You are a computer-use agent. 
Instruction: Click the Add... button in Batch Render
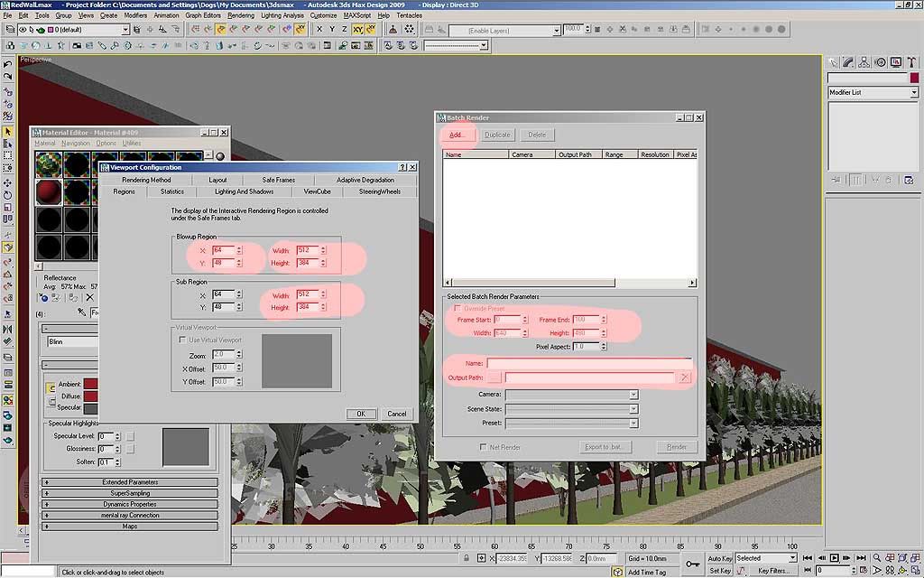(x=457, y=135)
